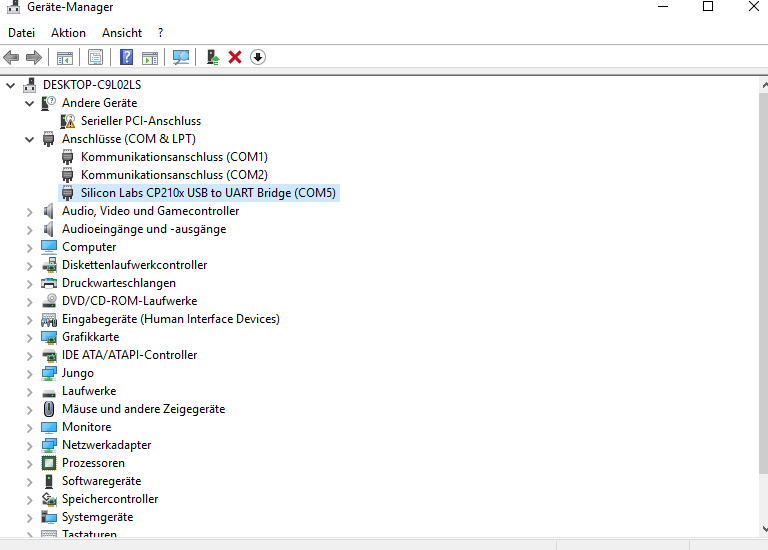
Task: Collapse the Anschlüsse (COM & LPT) category
Action: tap(29, 140)
